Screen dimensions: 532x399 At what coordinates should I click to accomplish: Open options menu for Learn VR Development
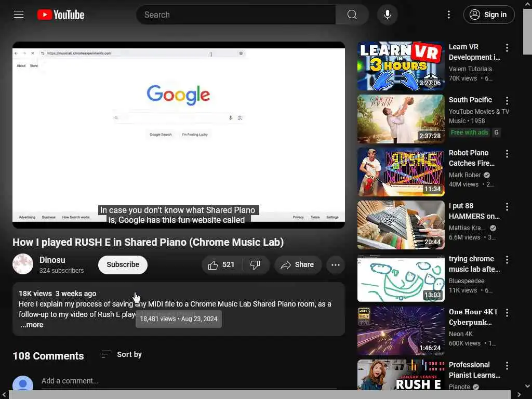tap(507, 48)
